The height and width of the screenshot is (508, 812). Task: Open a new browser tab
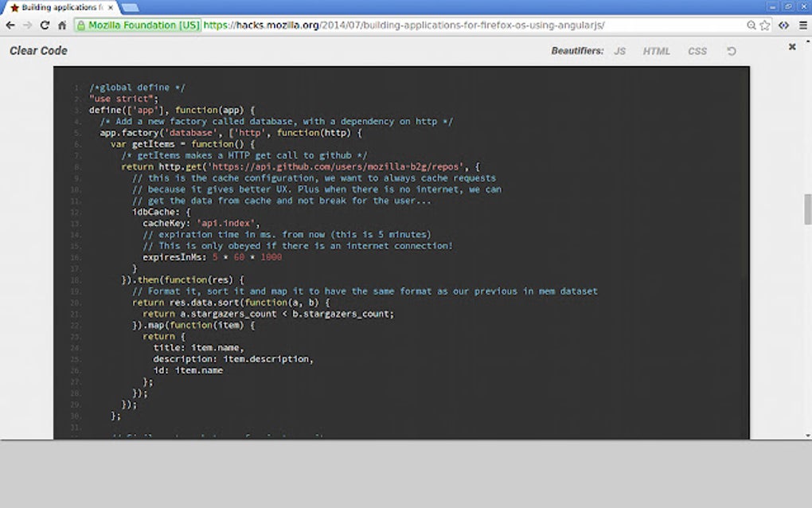click(129, 8)
